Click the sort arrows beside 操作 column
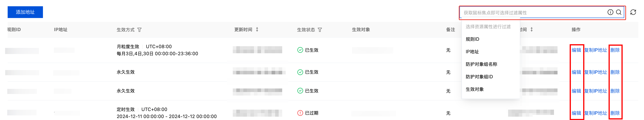This screenshot has width=644, height=120. click(531, 29)
